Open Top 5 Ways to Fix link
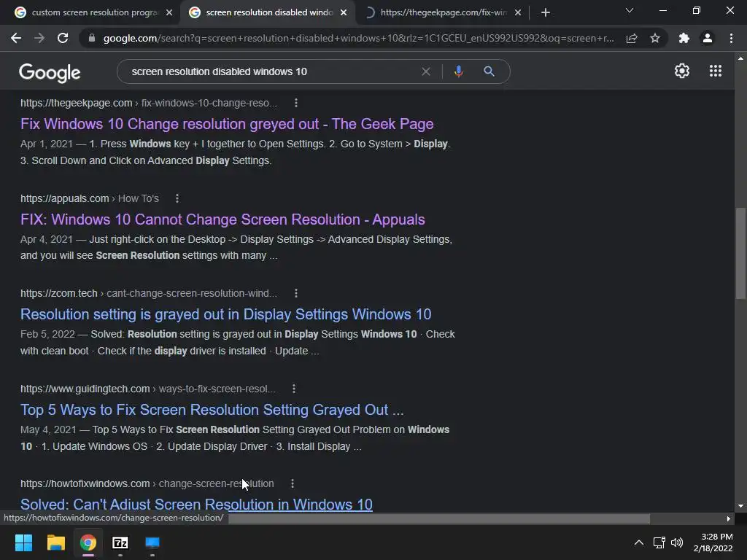The height and width of the screenshot is (560, 747). click(x=212, y=410)
